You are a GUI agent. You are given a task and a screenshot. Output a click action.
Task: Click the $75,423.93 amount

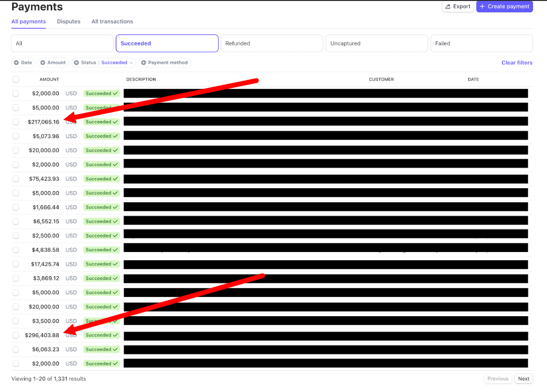point(44,179)
